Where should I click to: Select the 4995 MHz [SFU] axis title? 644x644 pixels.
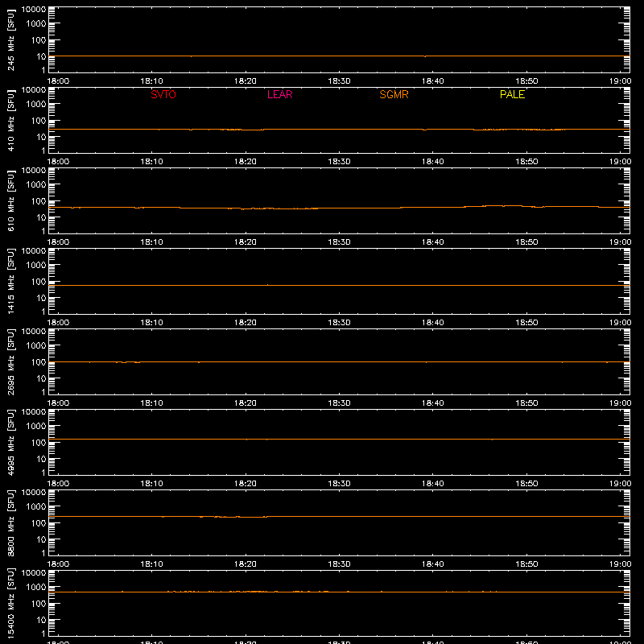click(10, 442)
